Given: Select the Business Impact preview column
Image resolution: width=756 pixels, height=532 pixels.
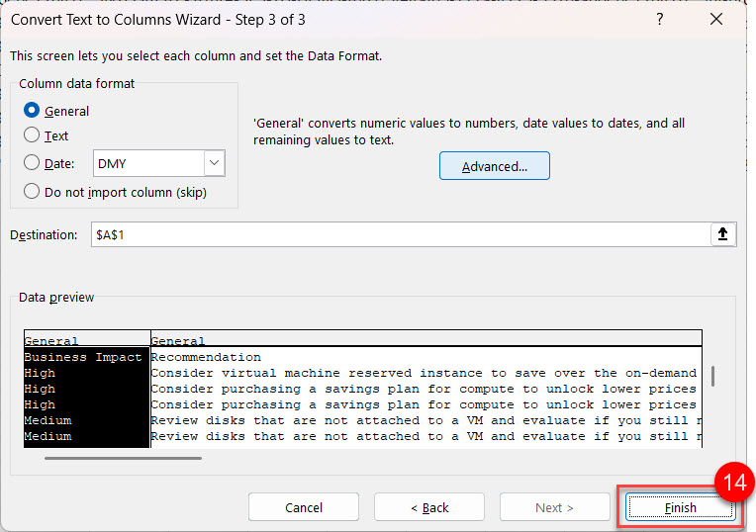Looking at the screenshot, I should [x=83, y=357].
